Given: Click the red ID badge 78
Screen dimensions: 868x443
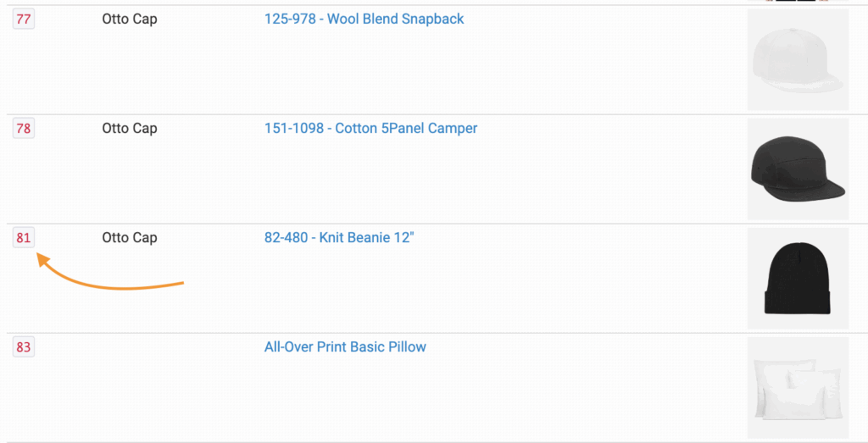Looking at the screenshot, I should click(x=23, y=129).
